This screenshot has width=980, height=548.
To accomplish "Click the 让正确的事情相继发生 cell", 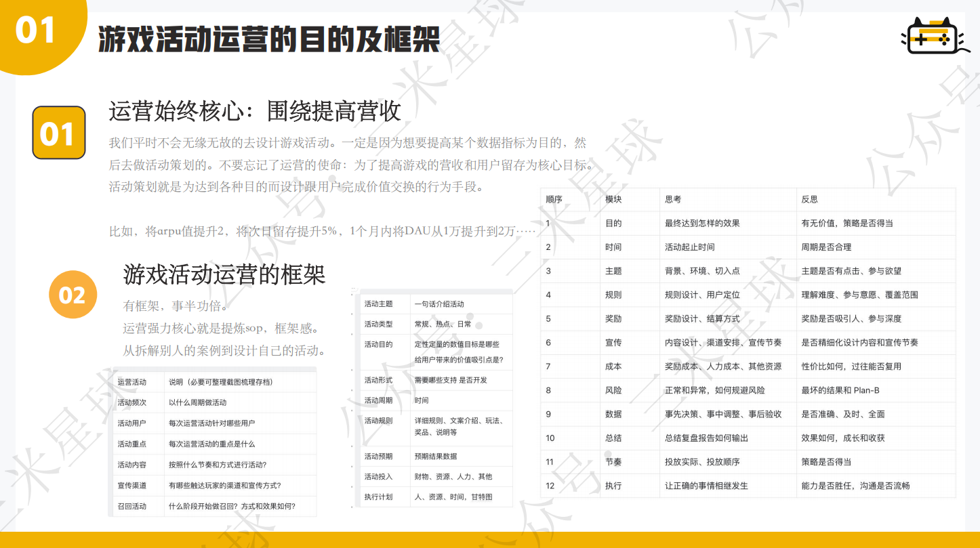I will [x=706, y=486].
